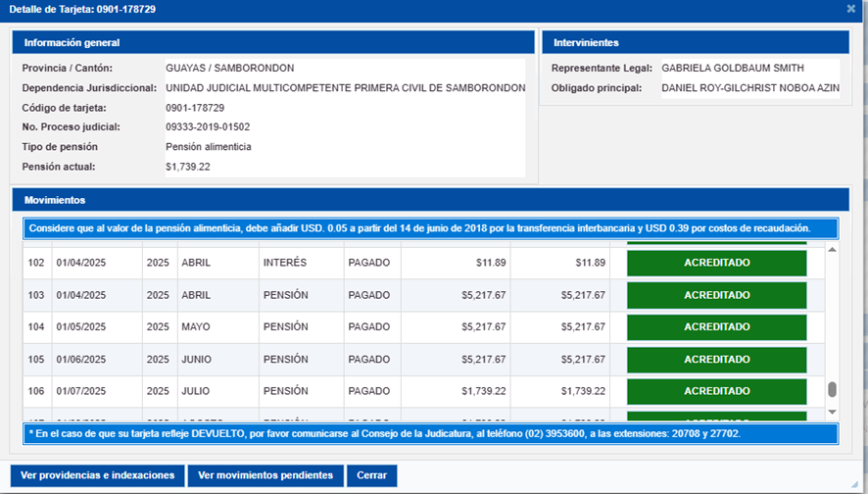Image resolution: width=868 pixels, height=494 pixels.
Task: Close the Detalle de Tarjeta dialog
Action: click(850, 9)
